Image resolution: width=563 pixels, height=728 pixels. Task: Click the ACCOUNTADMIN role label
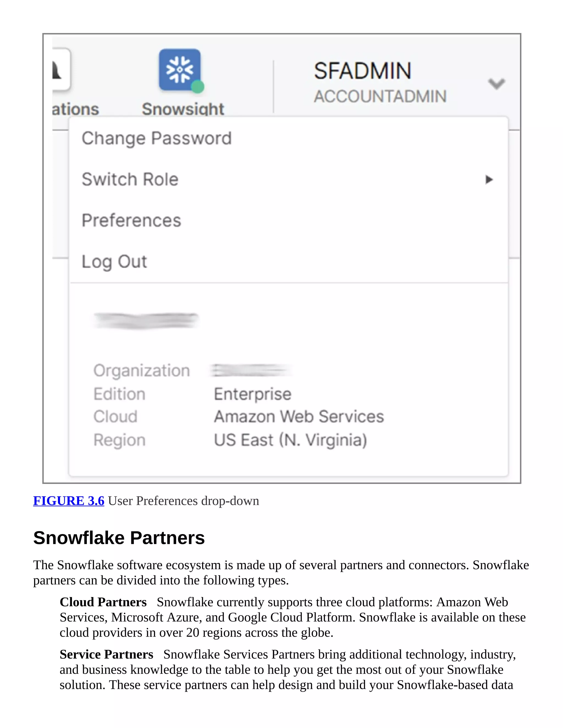380,97
